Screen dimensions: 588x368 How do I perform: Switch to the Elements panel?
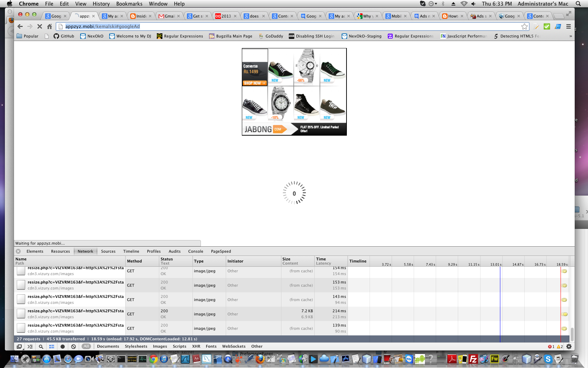tap(35, 251)
